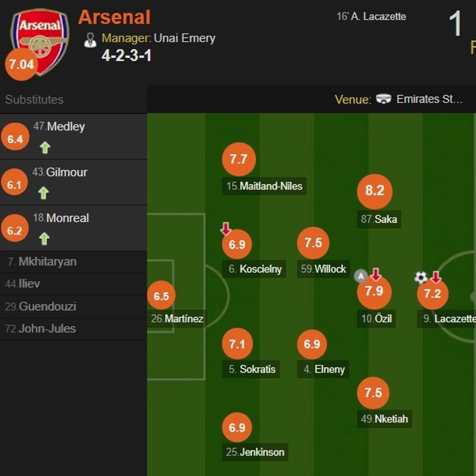The width and height of the screenshot is (476, 476).
Task: Click the 16' A. Lacazette goal event
Action: (371, 17)
